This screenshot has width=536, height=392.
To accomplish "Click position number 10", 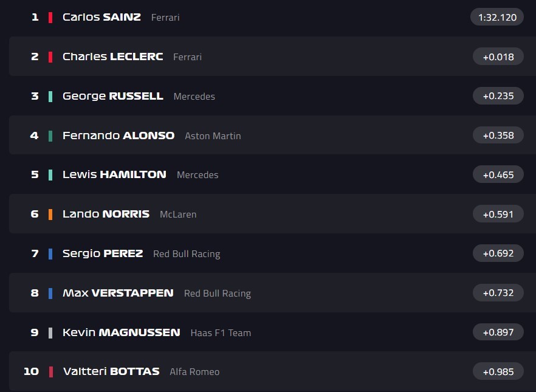I will pos(31,371).
